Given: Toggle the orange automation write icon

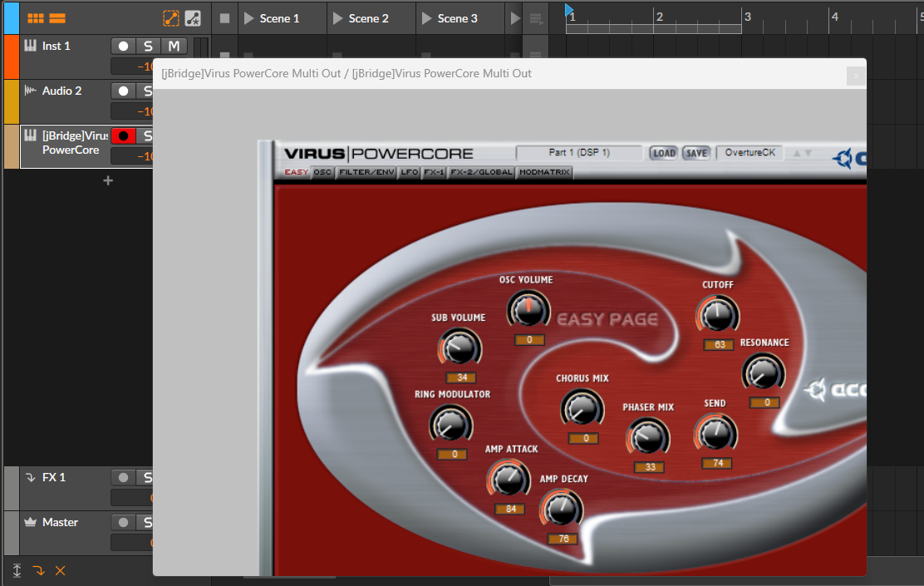Looking at the screenshot, I should coord(171,18).
